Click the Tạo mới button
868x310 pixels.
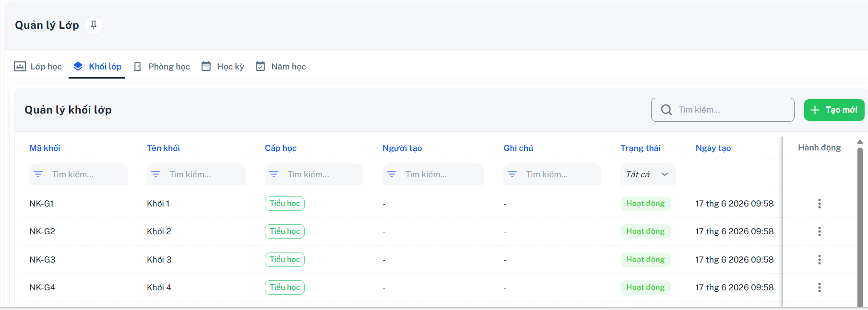point(834,110)
